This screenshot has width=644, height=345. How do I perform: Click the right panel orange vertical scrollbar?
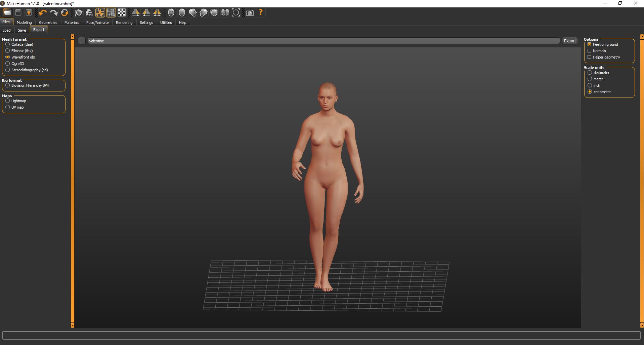coord(642,181)
